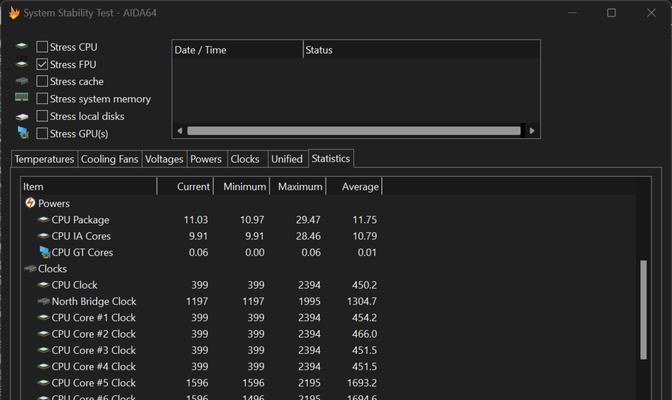The image size is (672, 400).
Task: Click the cache chip icon beside Stress cache
Action: [x=21, y=81]
